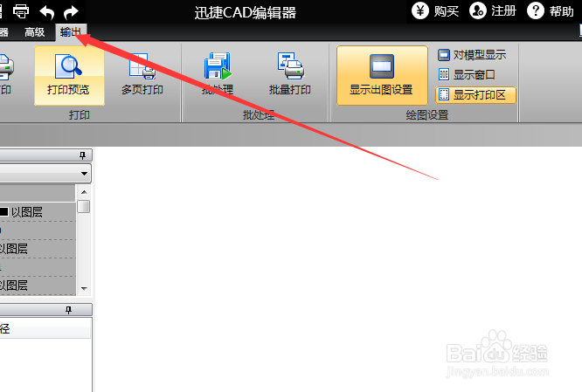Undo the last action
582x392 pixels.
coord(47,12)
